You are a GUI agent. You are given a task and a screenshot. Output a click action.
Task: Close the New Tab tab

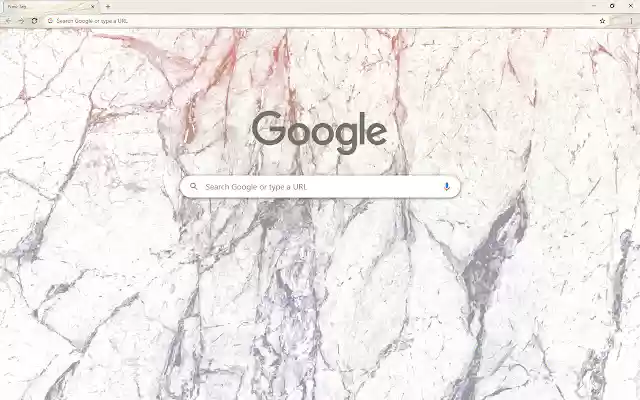pyautogui.click(x=93, y=7)
